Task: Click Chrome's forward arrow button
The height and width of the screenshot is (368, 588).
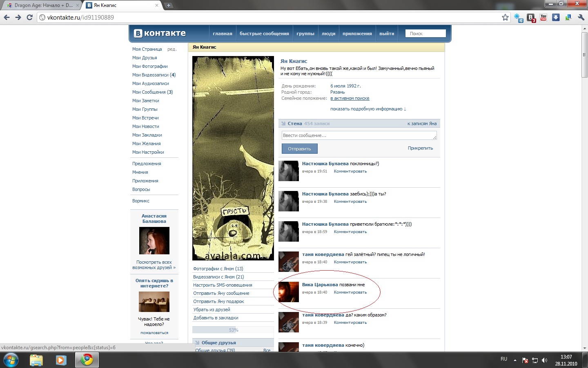Action: click(x=18, y=18)
